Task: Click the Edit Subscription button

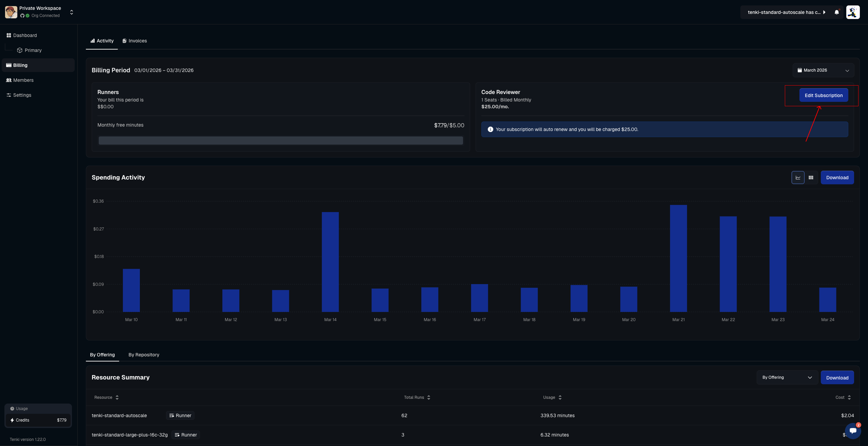Action: click(x=823, y=95)
